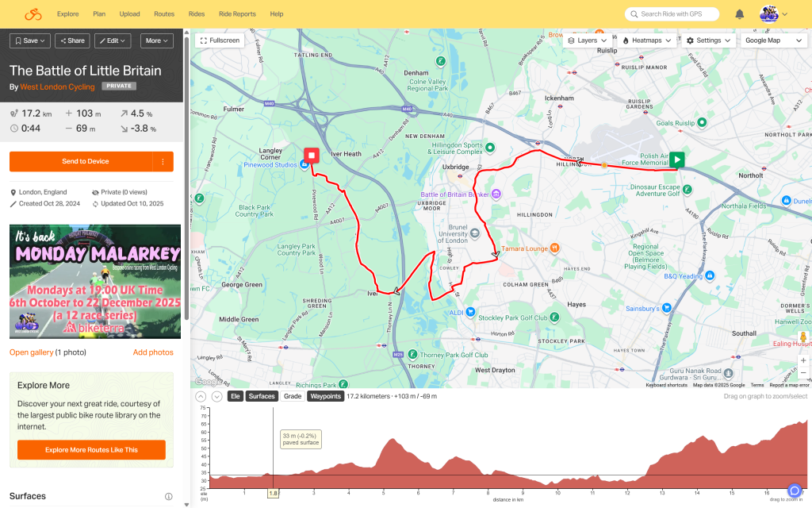Expand the Layers dropdown
Viewport: 812px width, 508px height.
[588, 40]
